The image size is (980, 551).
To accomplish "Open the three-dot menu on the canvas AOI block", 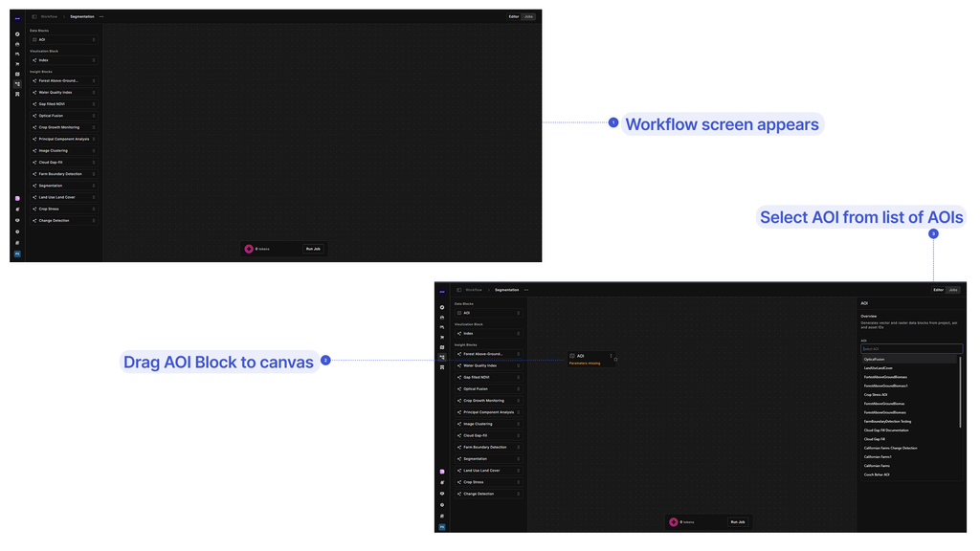I will click(x=611, y=356).
